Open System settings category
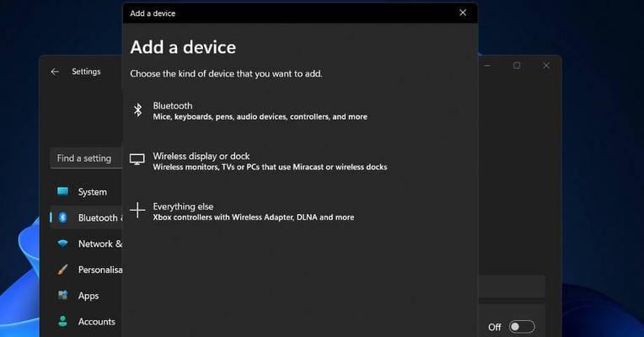The height and width of the screenshot is (337, 644). pyautogui.click(x=86, y=192)
